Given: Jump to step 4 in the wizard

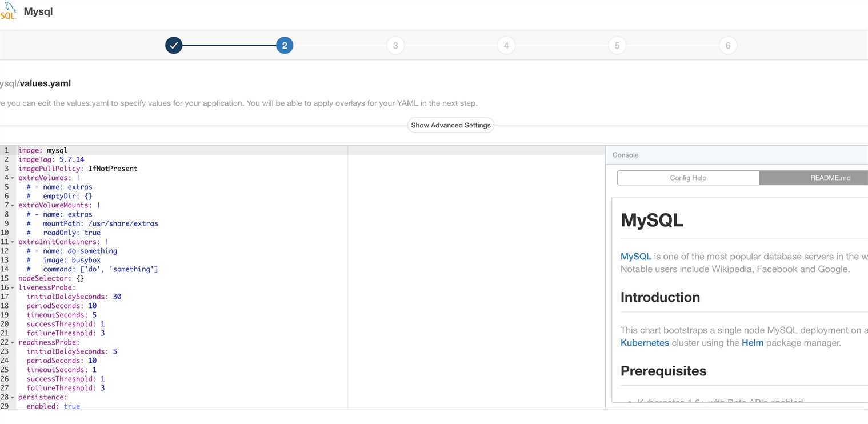Looking at the screenshot, I should tap(506, 45).
